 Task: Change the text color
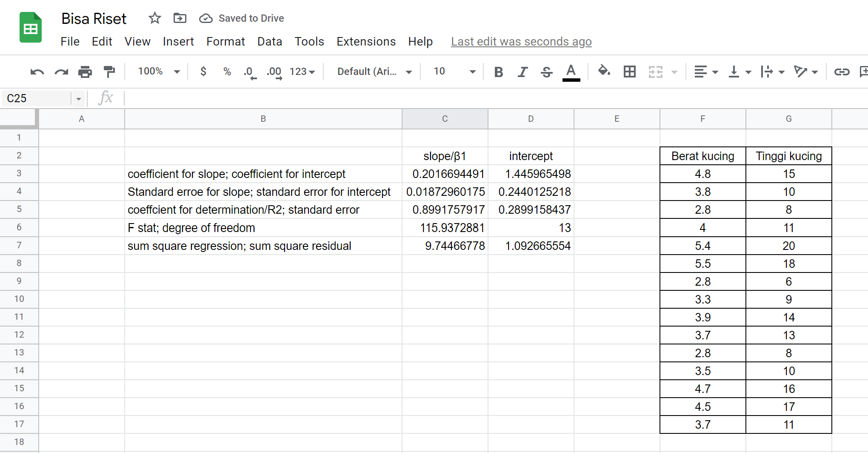click(x=571, y=72)
